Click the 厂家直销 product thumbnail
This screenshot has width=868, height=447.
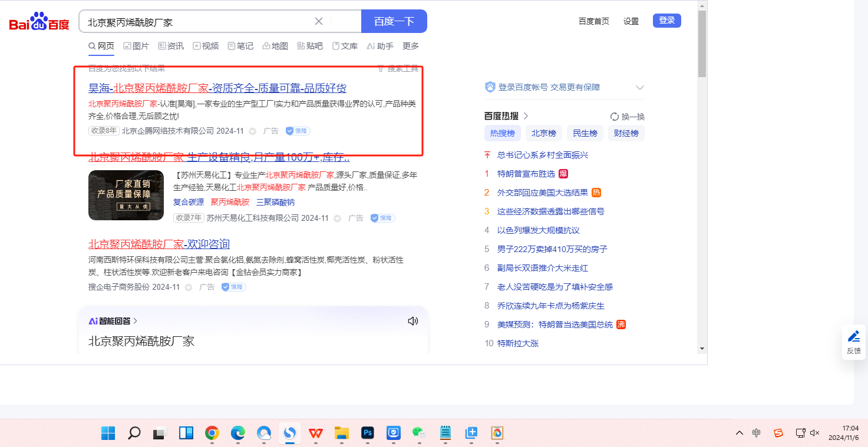[126, 195]
